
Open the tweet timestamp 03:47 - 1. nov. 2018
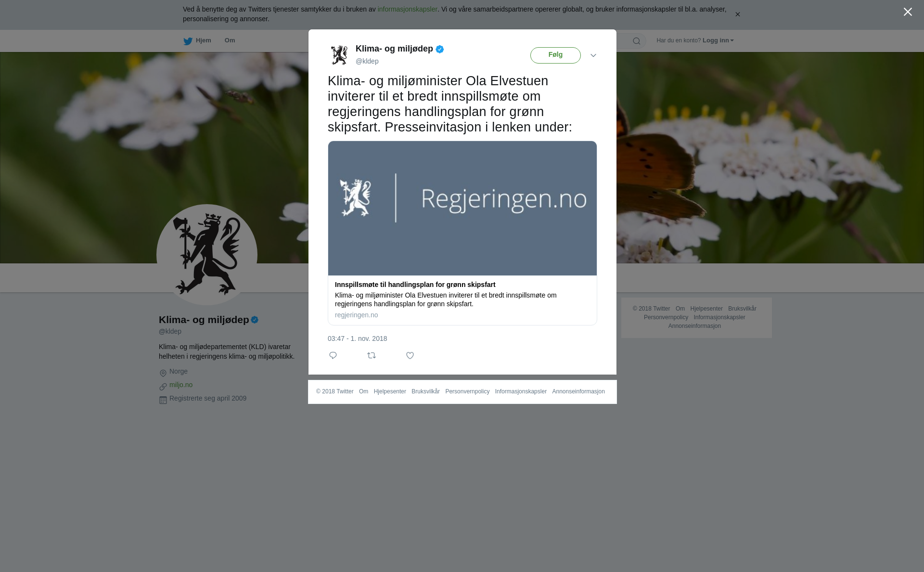(x=357, y=338)
